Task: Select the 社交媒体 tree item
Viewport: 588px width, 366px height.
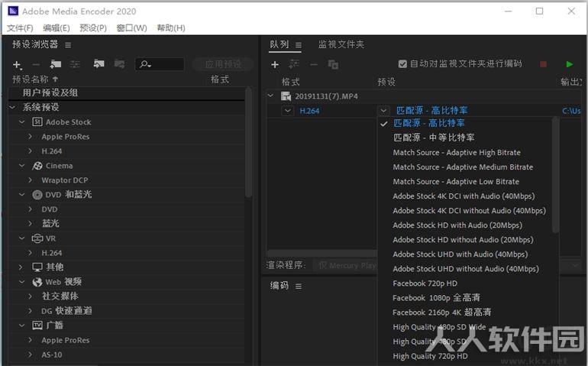Action: (x=60, y=296)
